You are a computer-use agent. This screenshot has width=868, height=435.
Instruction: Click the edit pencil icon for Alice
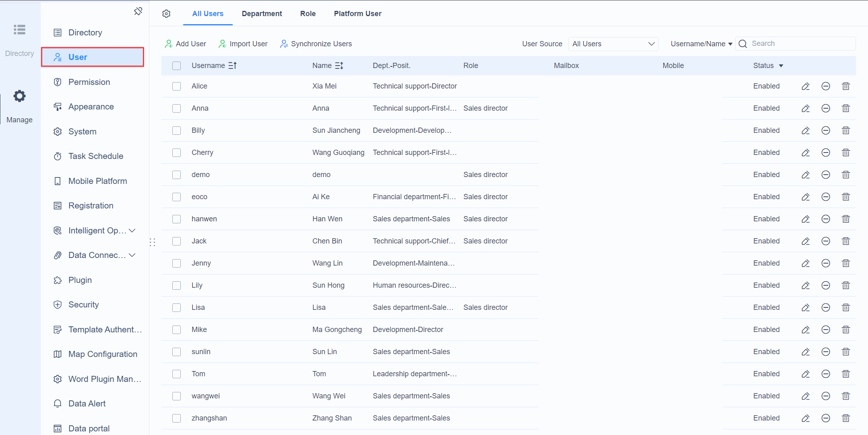[x=805, y=86]
